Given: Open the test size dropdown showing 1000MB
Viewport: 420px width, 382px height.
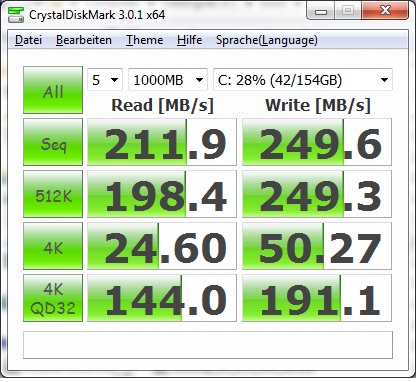Looking at the screenshot, I should [168, 80].
